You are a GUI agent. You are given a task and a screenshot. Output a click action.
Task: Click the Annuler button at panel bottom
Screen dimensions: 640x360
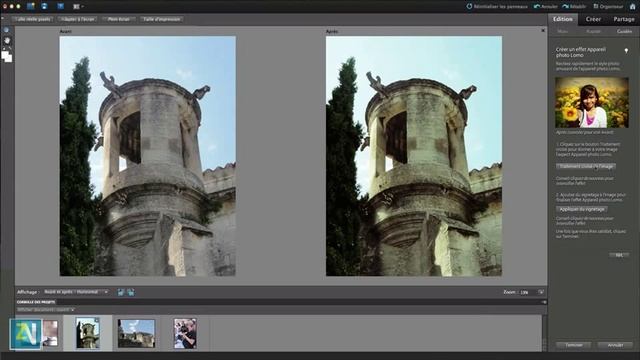coord(615,345)
